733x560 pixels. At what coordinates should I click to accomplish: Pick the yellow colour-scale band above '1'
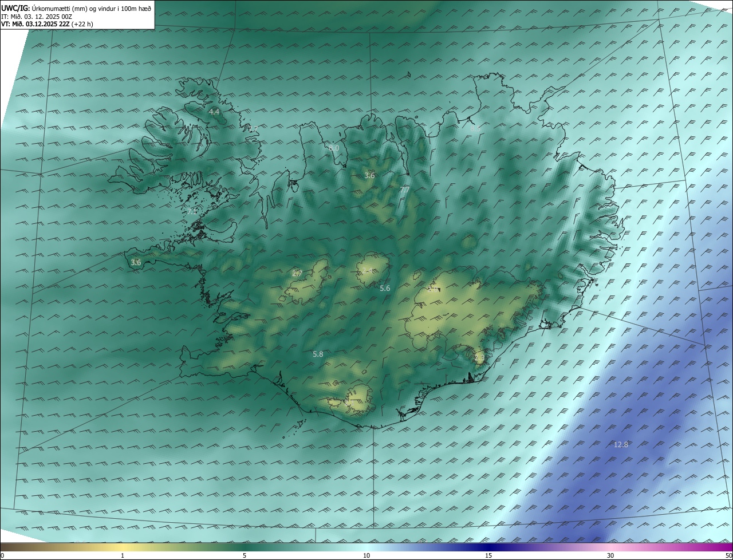point(123,547)
